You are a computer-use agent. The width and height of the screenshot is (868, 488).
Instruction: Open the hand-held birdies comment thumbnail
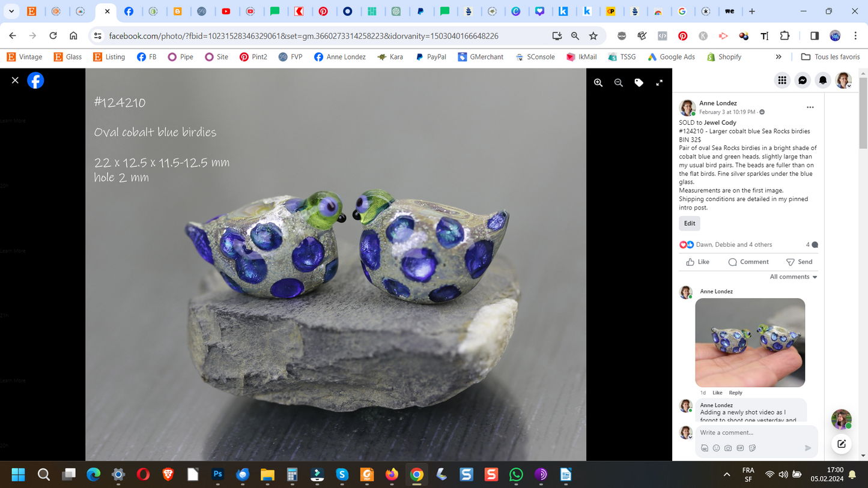(x=750, y=342)
